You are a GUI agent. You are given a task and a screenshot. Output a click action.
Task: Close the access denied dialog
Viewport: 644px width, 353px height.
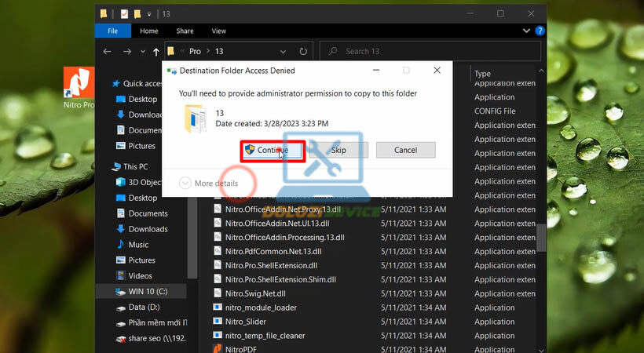pyautogui.click(x=437, y=71)
